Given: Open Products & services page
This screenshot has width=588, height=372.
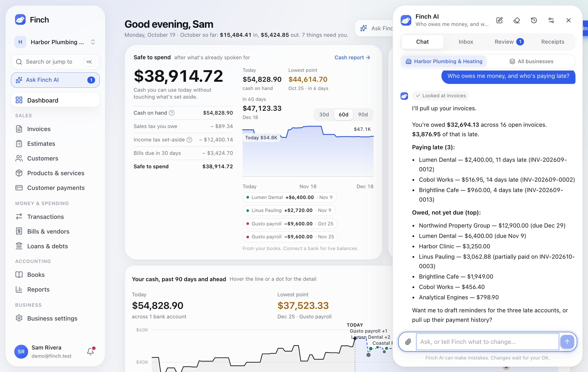Looking at the screenshot, I should click(x=55, y=173).
